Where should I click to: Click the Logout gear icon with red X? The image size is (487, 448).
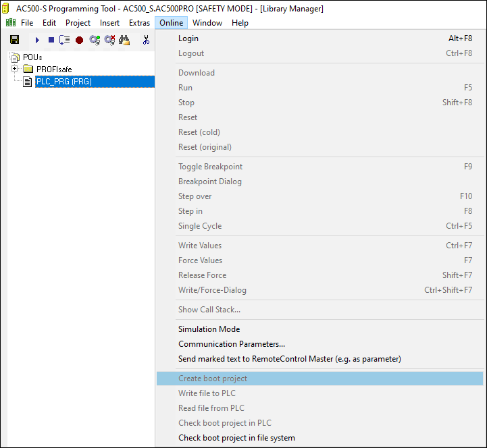[x=109, y=40]
